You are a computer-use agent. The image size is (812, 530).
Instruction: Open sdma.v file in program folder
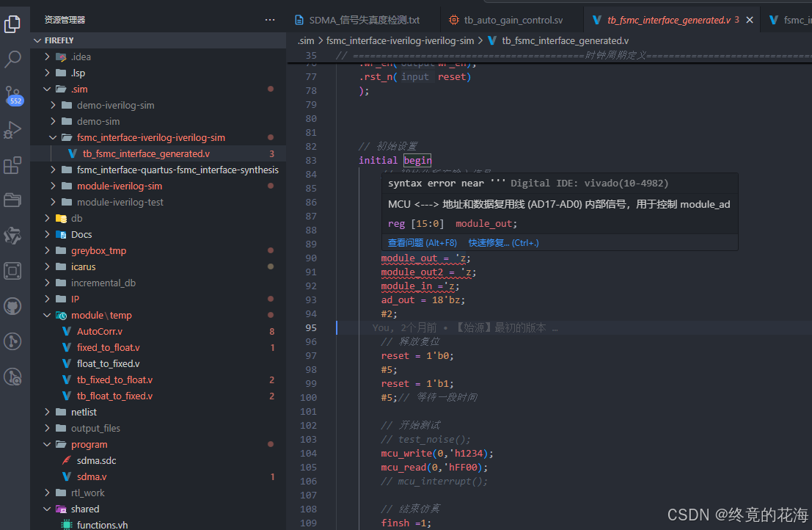tap(158, 476)
